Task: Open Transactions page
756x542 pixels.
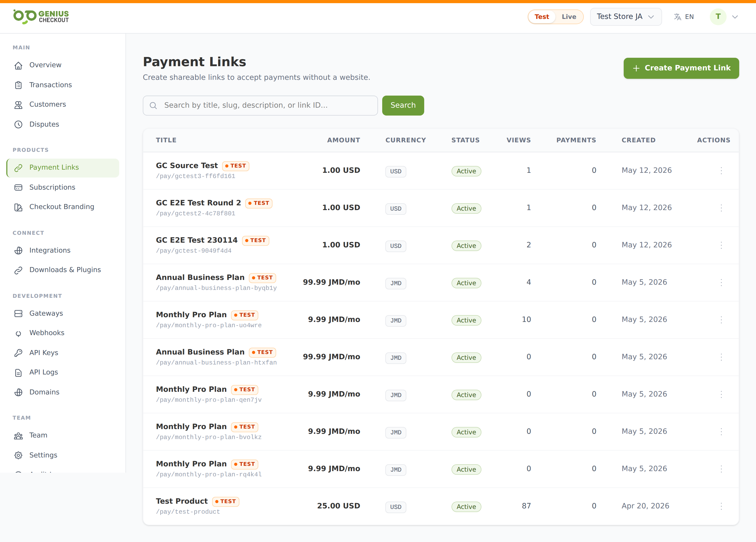Action: tap(63, 85)
